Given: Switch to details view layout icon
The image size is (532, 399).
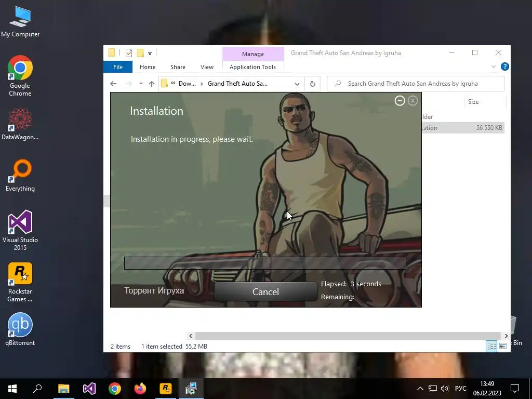Looking at the screenshot, I should pos(491,346).
